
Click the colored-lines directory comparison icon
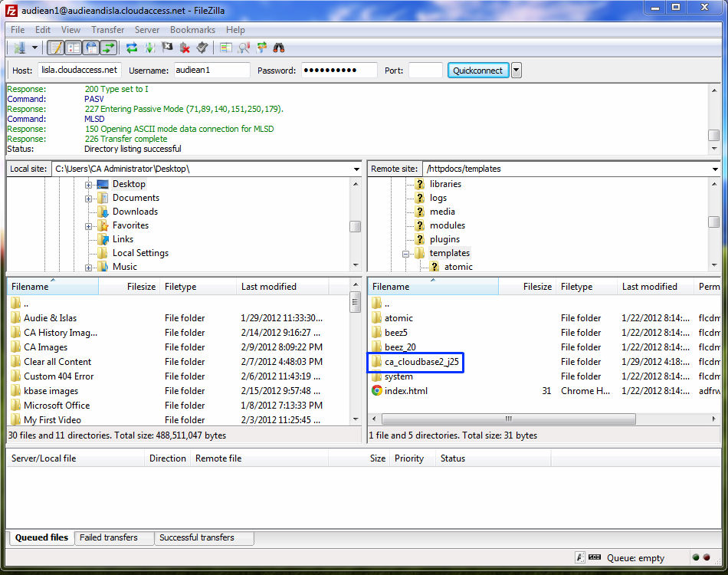tap(226, 48)
